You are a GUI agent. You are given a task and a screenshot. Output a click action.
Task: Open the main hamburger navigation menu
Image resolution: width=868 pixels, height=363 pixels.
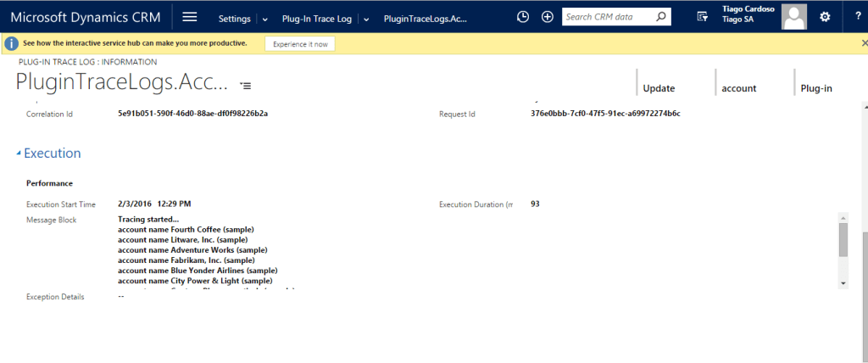click(190, 17)
